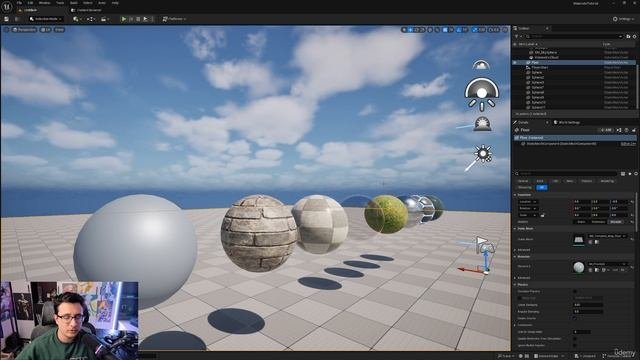This screenshot has width=640, height=360.
Task: Open the viewport hamburger options menu
Action: pos(6,30)
